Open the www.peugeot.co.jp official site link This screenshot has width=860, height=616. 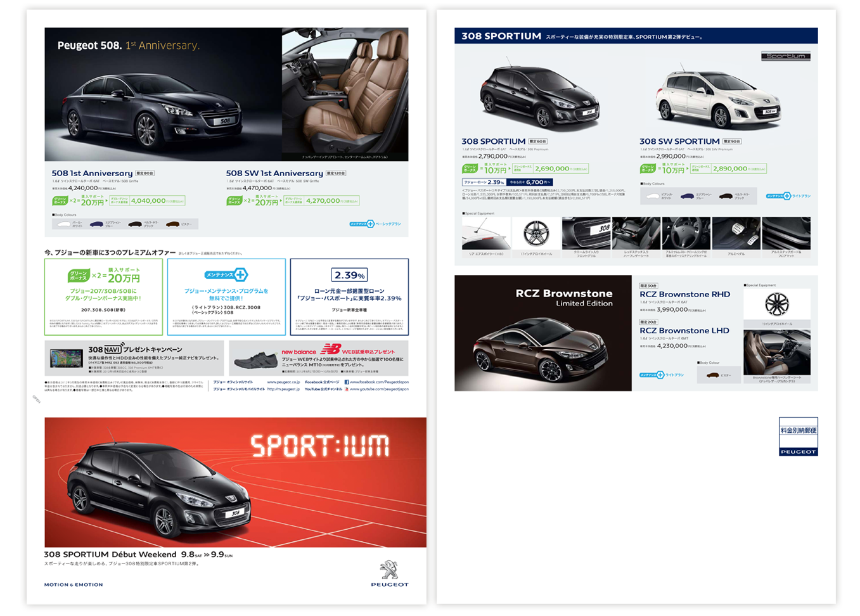[283, 382]
